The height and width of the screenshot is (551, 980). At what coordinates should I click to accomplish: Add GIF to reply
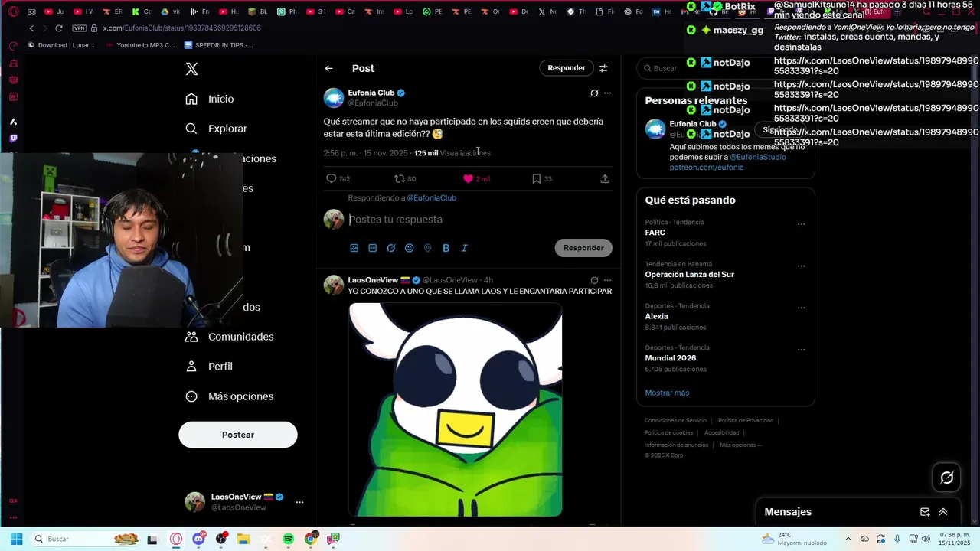click(x=372, y=248)
